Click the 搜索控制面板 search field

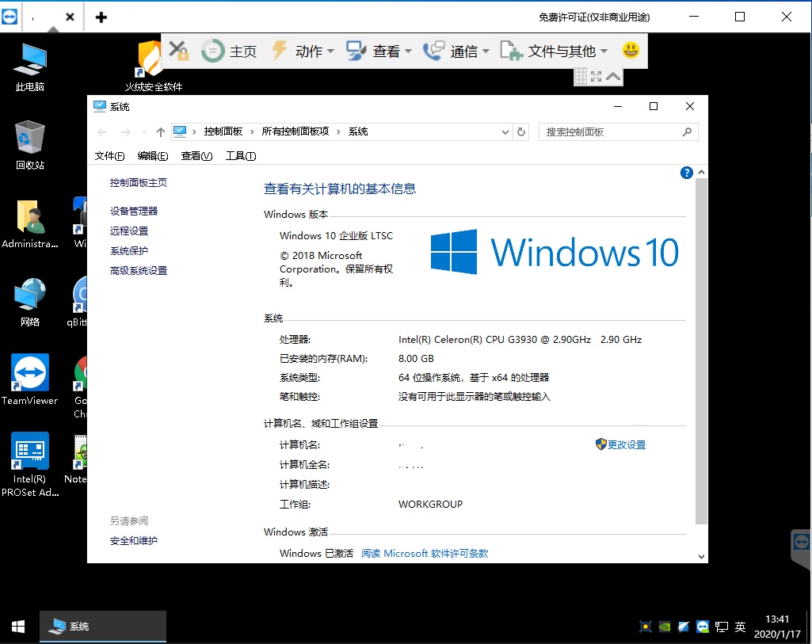point(619,132)
